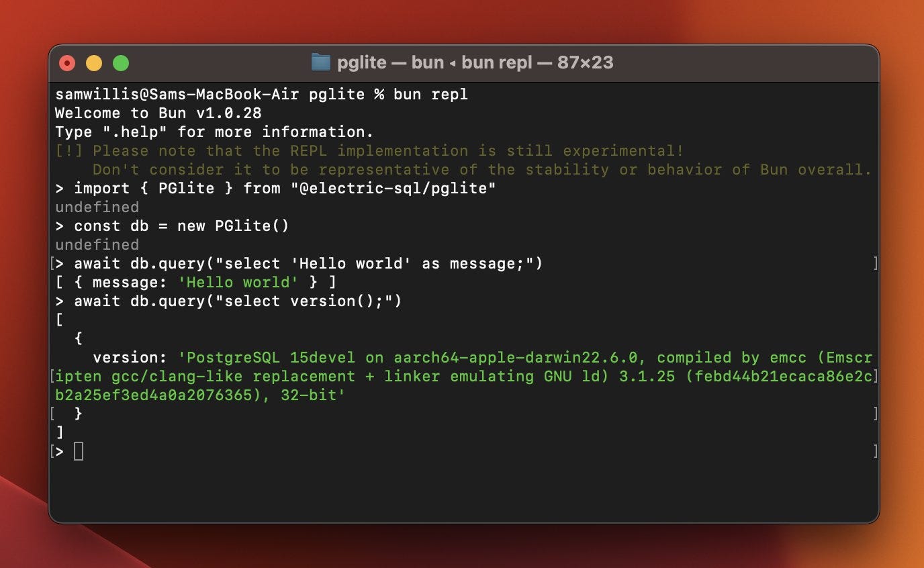Click the cursor block at the empty prompt
Viewport: 924px width, 568px height.
click(79, 452)
